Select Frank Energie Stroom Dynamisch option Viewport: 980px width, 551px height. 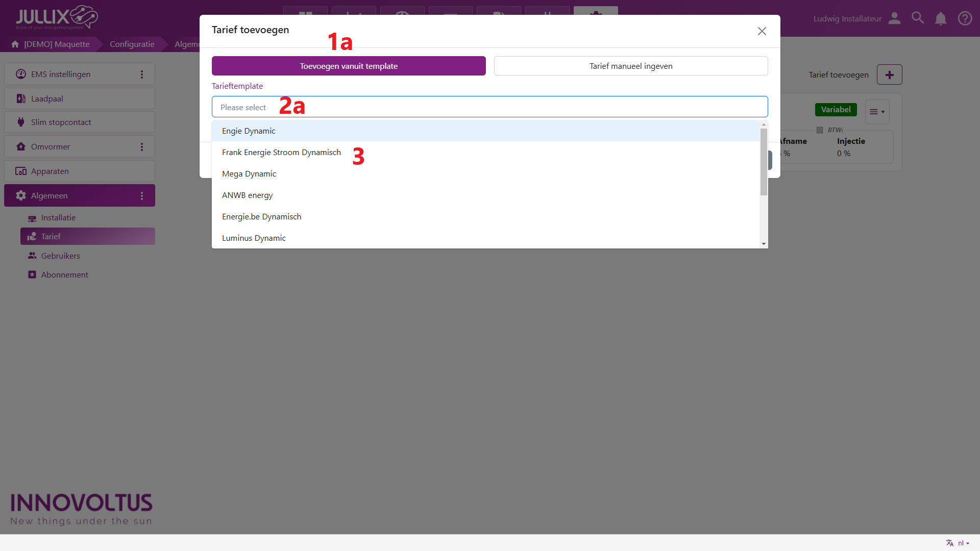[x=281, y=153]
